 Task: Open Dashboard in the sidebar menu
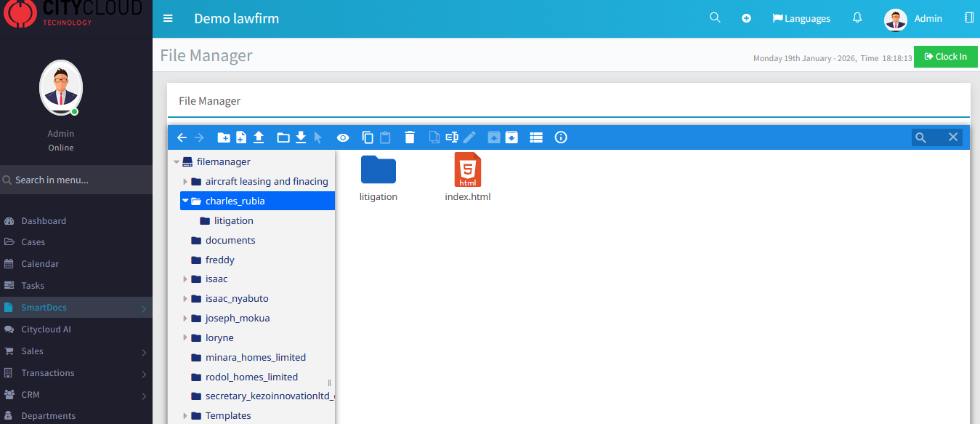44,220
